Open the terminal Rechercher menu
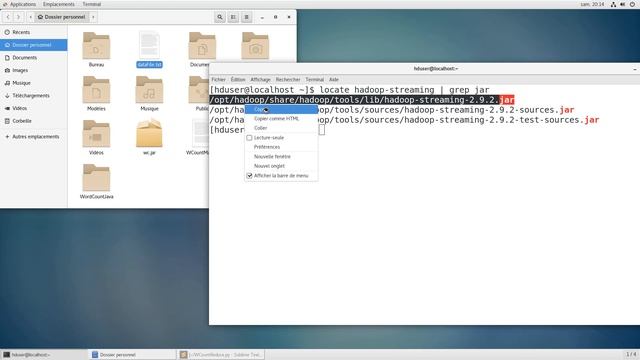The width and height of the screenshot is (640, 360). click(288, 80)
